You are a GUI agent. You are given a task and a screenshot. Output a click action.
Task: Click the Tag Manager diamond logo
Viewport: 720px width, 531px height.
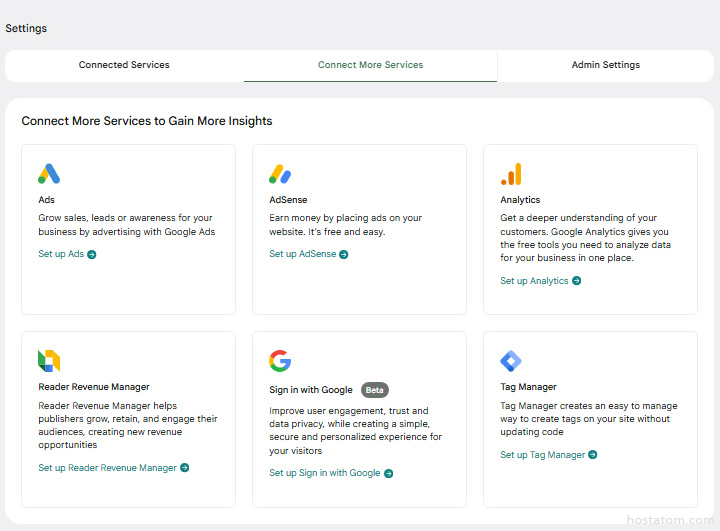pos(511,361)
